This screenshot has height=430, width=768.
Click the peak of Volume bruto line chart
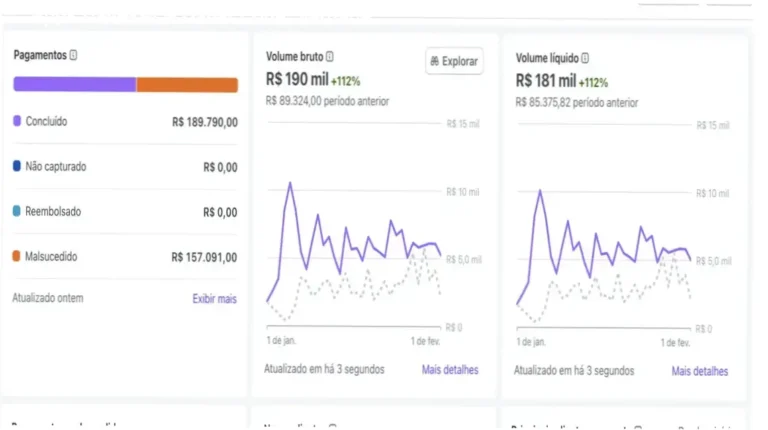290,183
